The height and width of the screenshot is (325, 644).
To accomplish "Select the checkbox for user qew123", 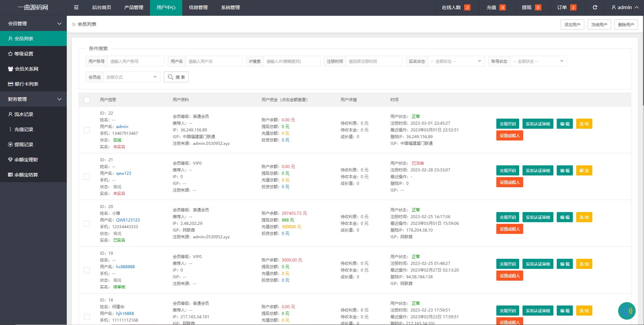I will tap(87, 176).
